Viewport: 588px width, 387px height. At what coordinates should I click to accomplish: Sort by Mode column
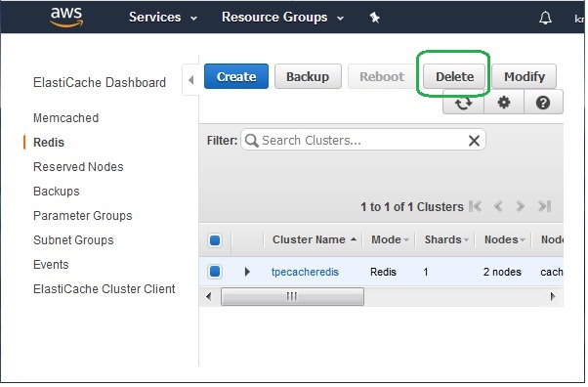click(x=390, y=239)
